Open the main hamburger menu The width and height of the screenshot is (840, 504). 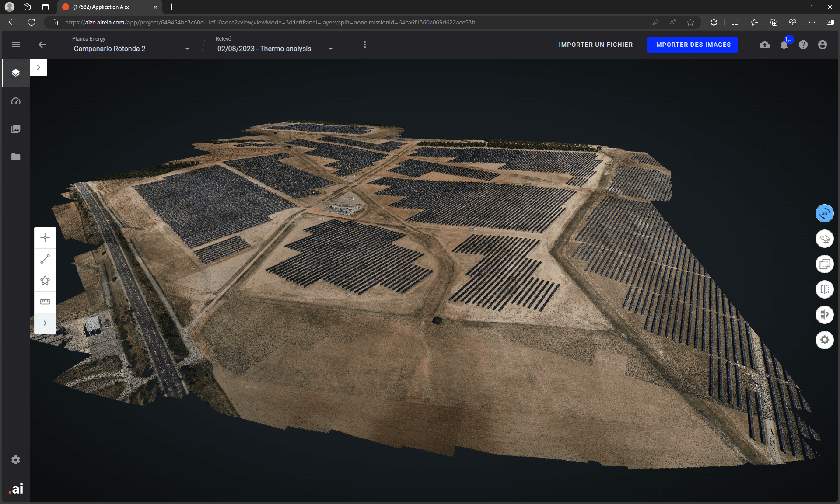pos(16,45)
